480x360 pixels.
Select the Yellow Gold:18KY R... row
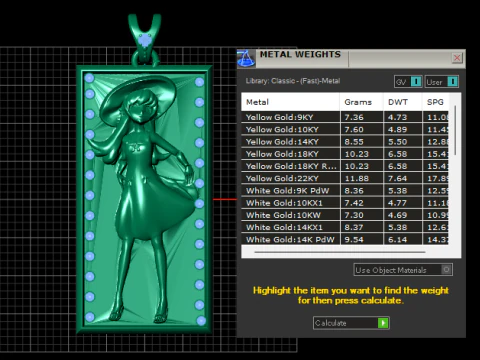(x=345, y=166)
